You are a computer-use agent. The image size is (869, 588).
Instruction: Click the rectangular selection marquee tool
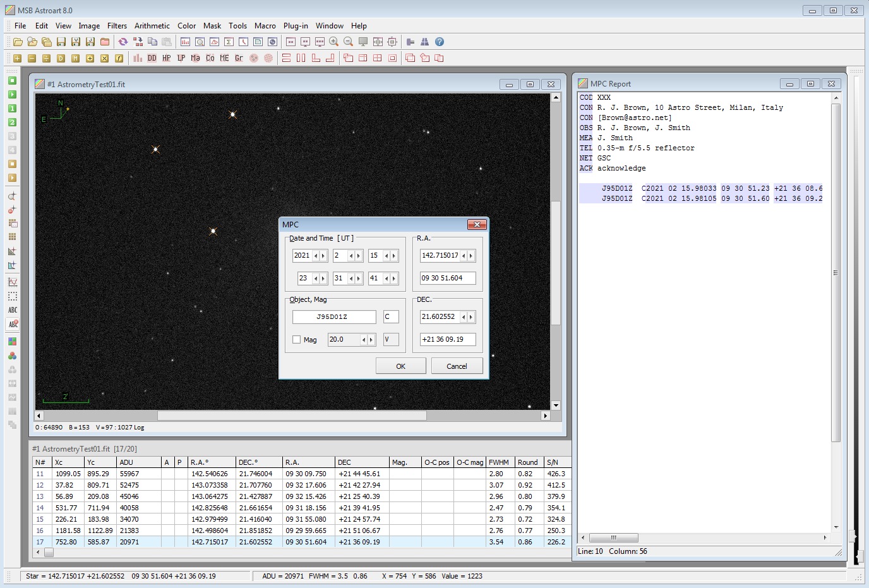pyautogui.click(x=12, y=296)
